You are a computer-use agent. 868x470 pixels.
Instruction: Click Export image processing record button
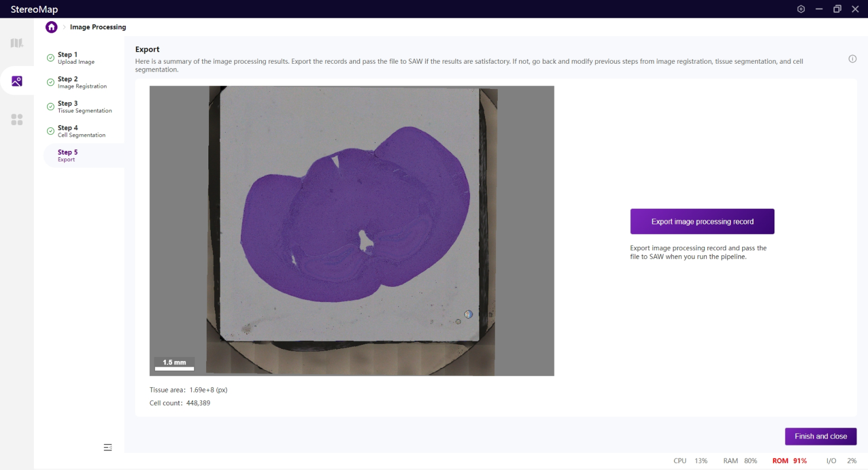[702, 222]
